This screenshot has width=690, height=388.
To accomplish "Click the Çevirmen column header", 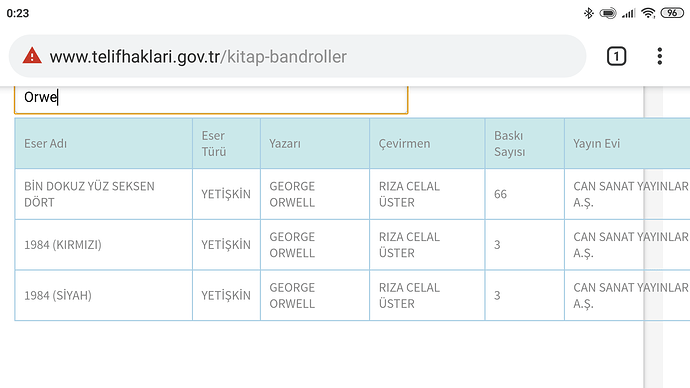I will point(427,143).
